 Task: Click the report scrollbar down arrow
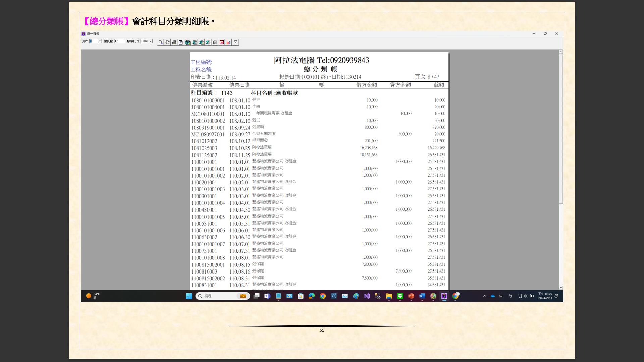click(561, 288)
